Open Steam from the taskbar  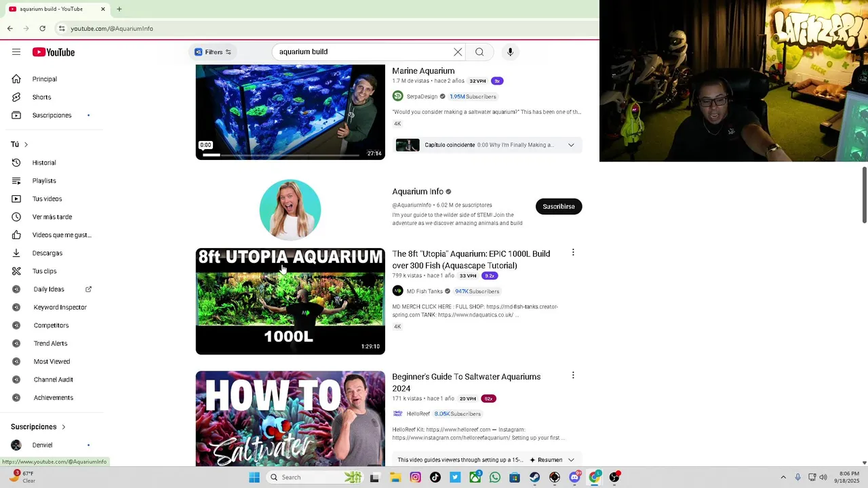(535, 477)
